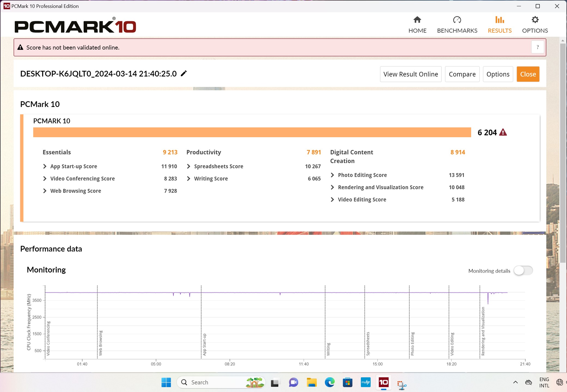Click the title bar app icon
Viewport: 567px width, 392px height.
7,6
